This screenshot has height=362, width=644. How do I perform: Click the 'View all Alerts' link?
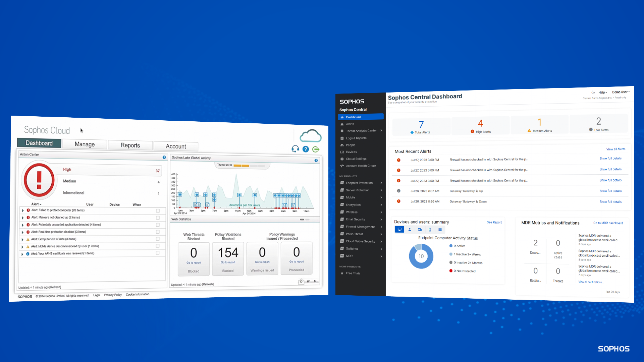[x=615, y=149]
